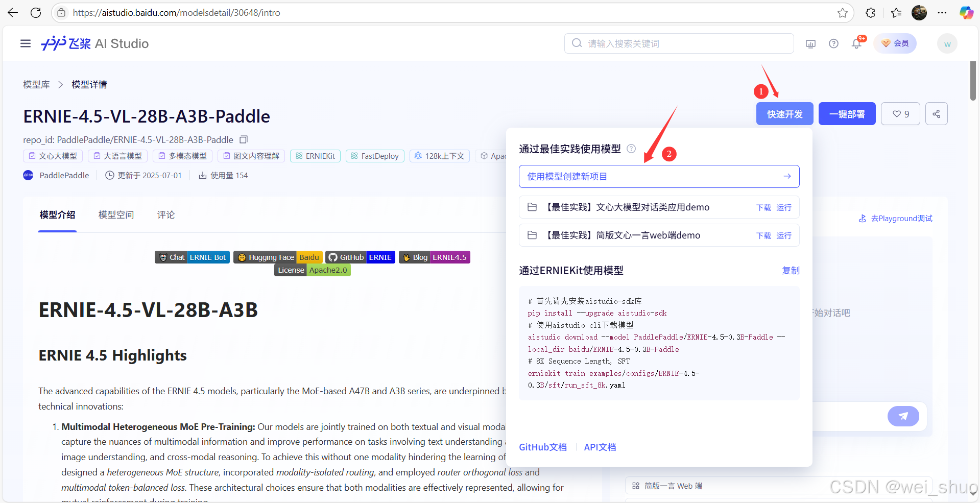This screenshot has height=503, width=980.
Task: Open the GitHub文档 link
Action: pyautogui.click(x=543, y=447)
